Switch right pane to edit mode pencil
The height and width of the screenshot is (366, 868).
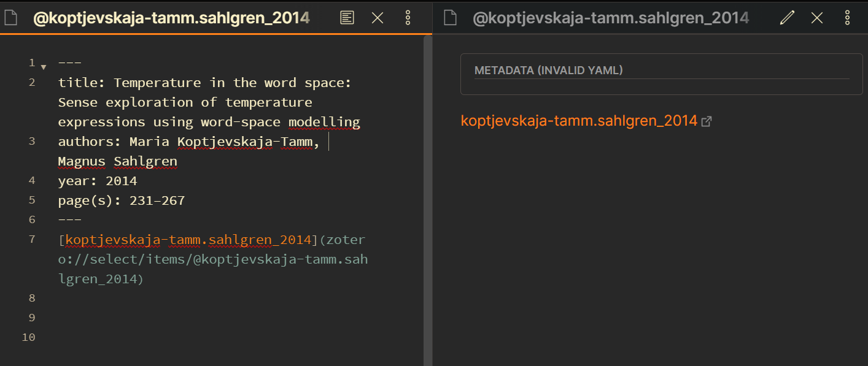coord(786,18)
